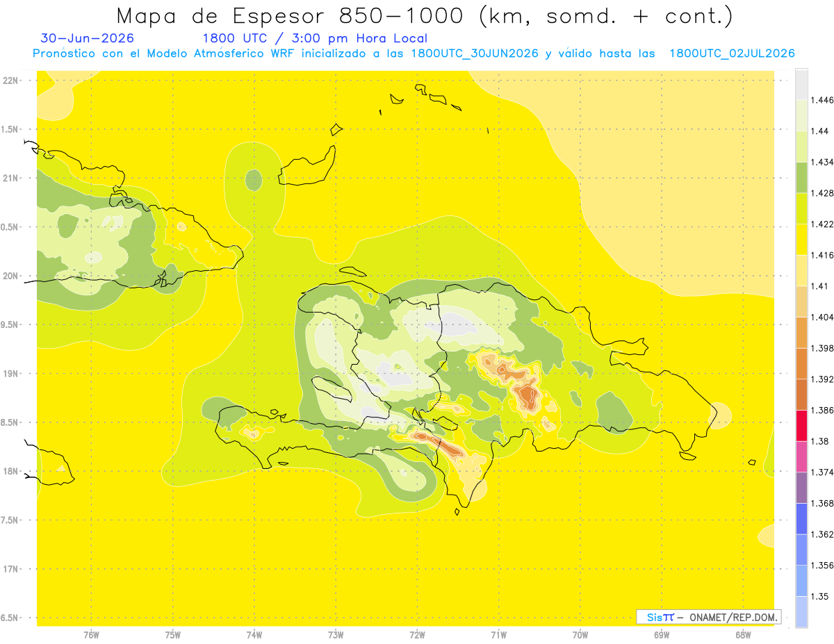This screenshot has height=644, width=834.
Task: Click the colorbar value '1.44'
Action: pyautogui.click(x=821, y=131)
